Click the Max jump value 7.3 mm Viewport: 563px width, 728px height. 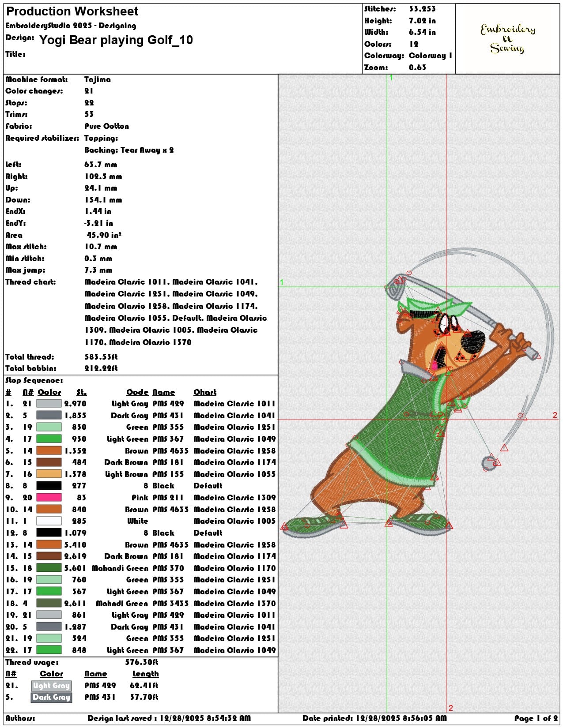point(98,270)
